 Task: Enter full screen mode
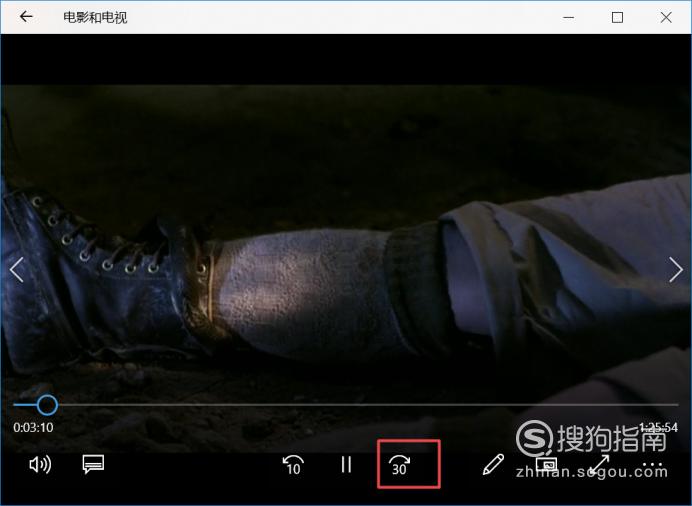pyautogui.click(x=599, y=465)
